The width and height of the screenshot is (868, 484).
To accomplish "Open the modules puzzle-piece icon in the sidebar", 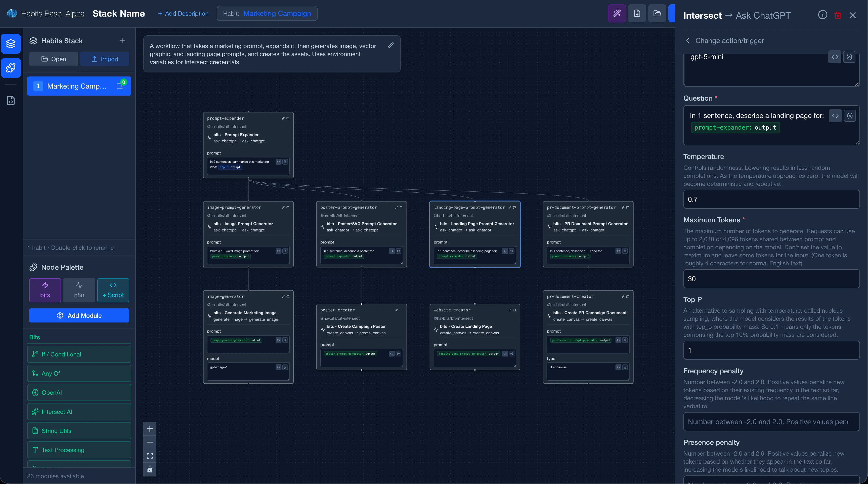I will point(11,68).
